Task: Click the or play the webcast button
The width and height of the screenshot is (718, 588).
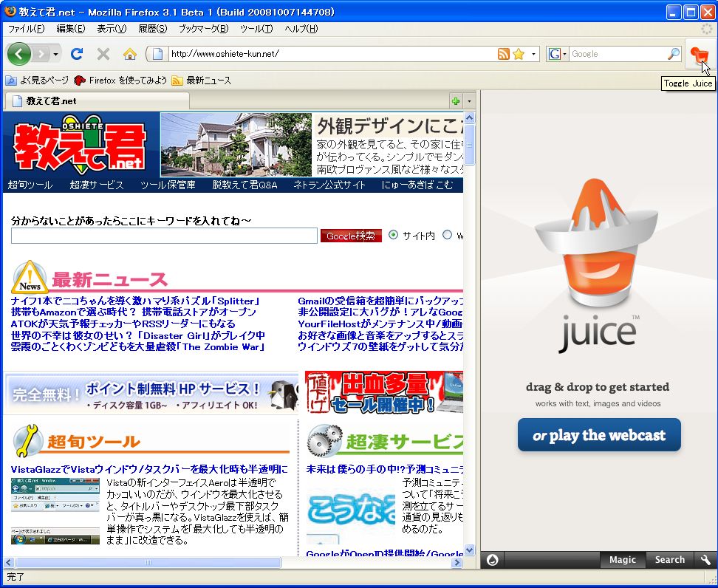Action: pyautogui.click(x=599, y=435)
